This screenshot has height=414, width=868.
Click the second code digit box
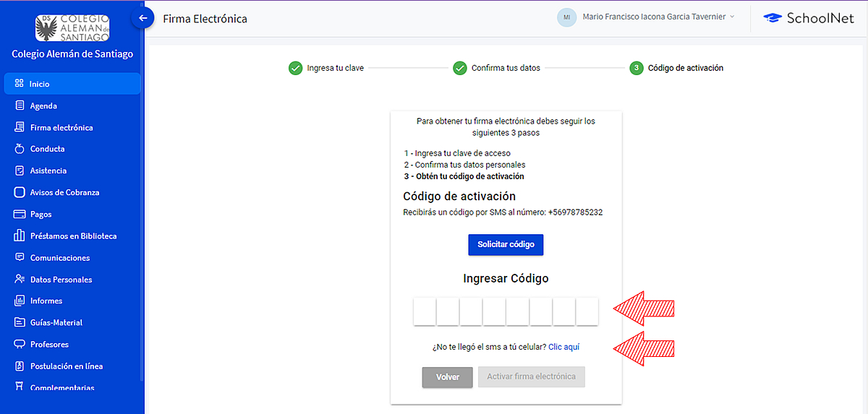pos(448,311)
